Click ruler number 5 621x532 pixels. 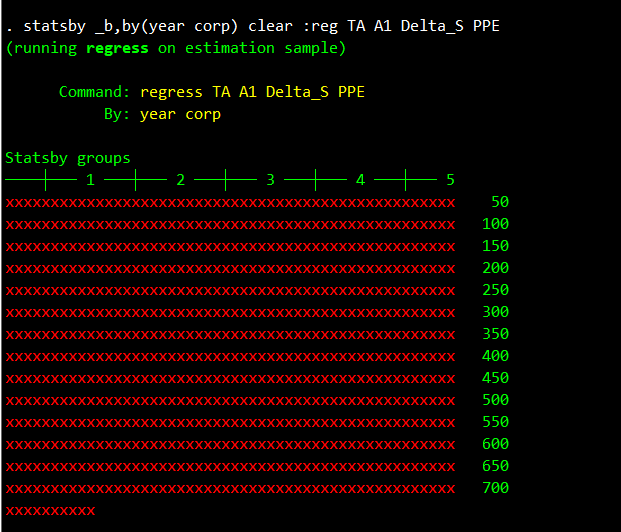(450, 180)
